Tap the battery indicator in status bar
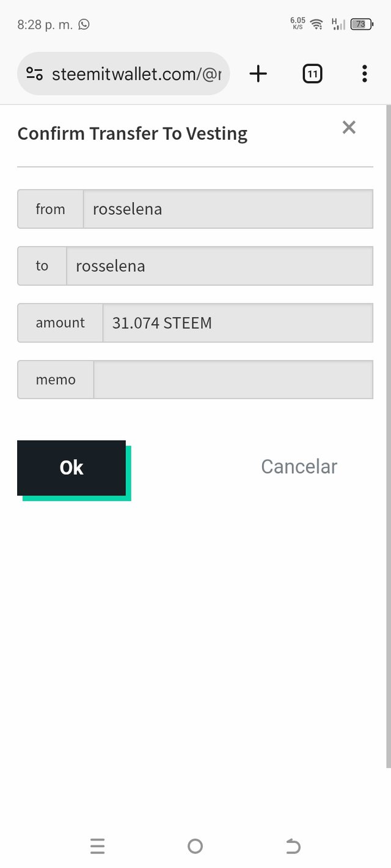Viewport: 391px width, 868px height. click(362, 24)
